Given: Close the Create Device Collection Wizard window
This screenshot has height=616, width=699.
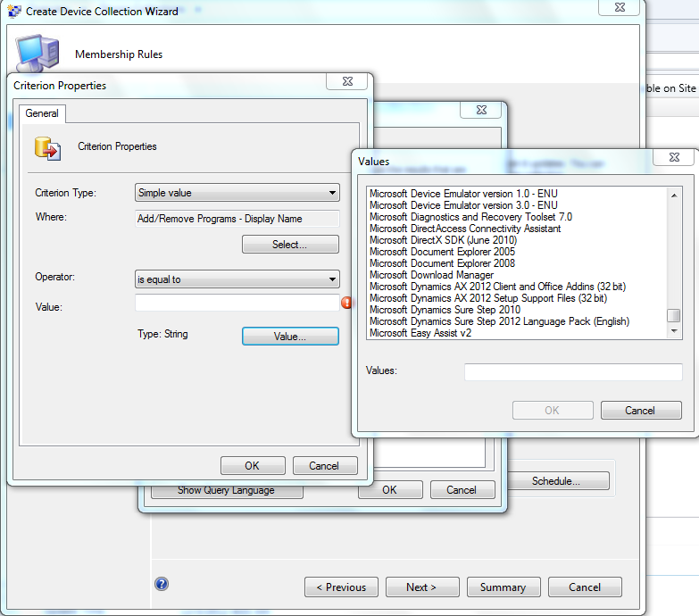Looking at the screenshot, I should point(620,7).
